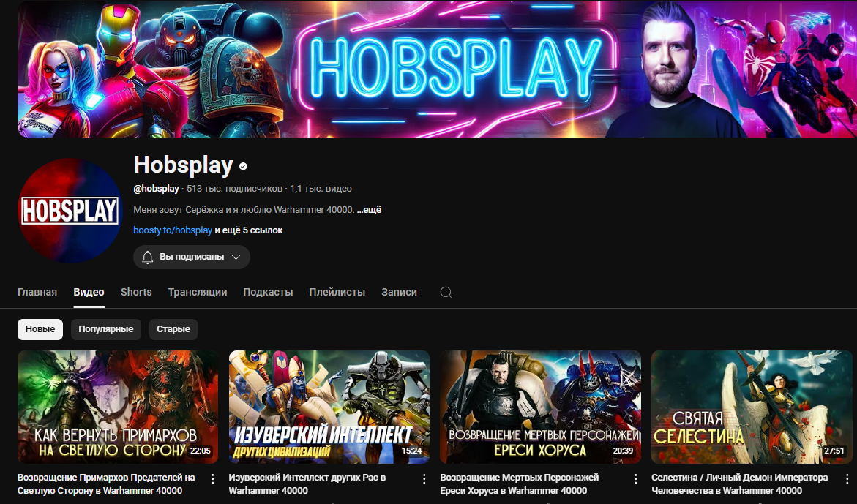857x504 pixels.
Task: Play the Изуверский Интеллект других цивилизаций thumbnail
Action: (x=329, y=407)
